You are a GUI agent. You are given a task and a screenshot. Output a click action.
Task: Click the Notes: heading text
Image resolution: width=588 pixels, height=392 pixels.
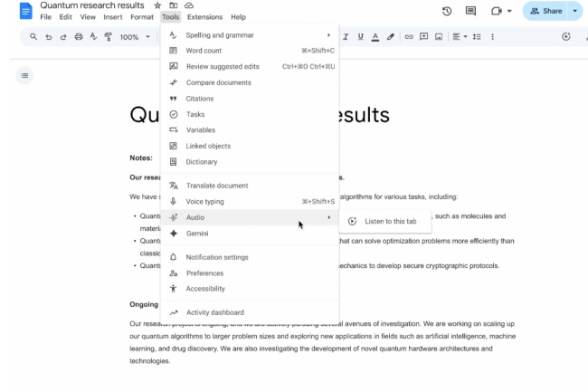(141, 158)
